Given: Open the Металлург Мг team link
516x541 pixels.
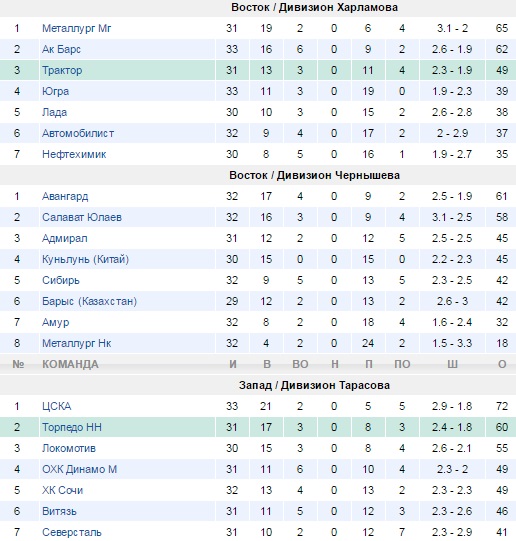Looking at the screenshot, I should [77, 28].
